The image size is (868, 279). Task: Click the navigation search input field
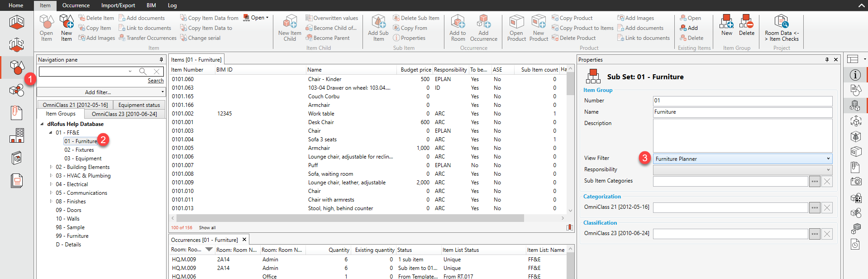click(x=84, y=72)
